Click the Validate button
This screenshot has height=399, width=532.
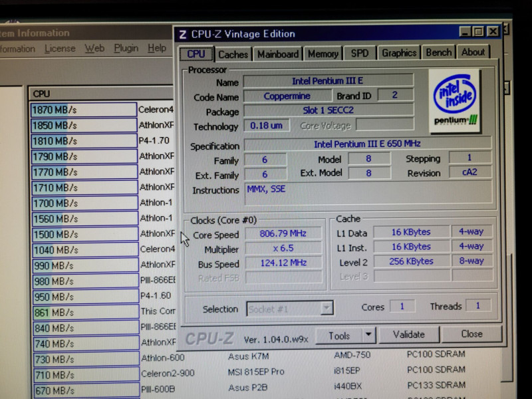coord(409,334)
